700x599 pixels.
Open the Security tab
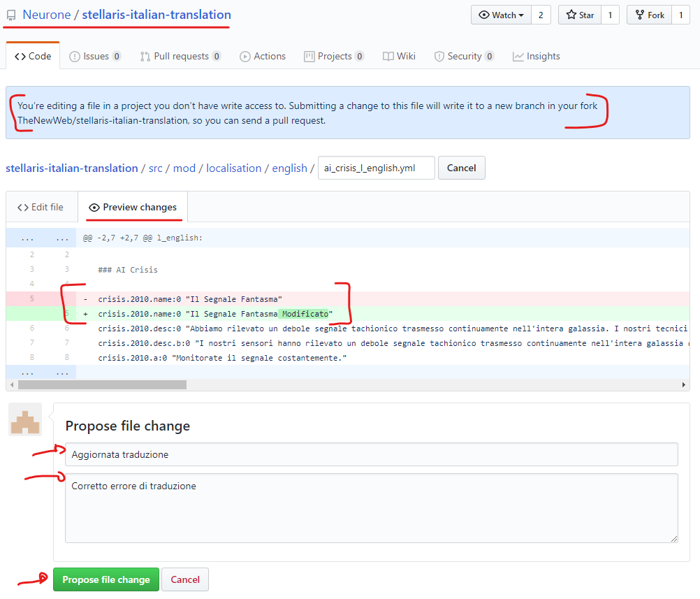(x=465, y=57)
